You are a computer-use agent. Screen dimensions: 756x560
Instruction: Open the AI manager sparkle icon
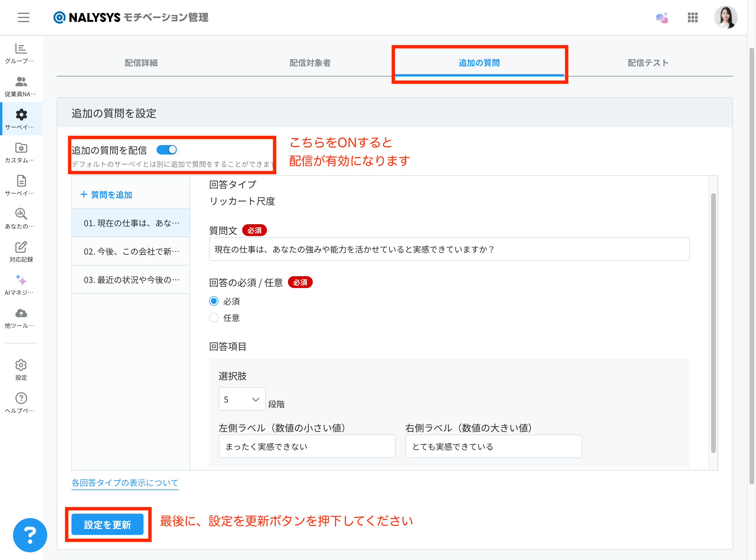(x=21, y=280)
